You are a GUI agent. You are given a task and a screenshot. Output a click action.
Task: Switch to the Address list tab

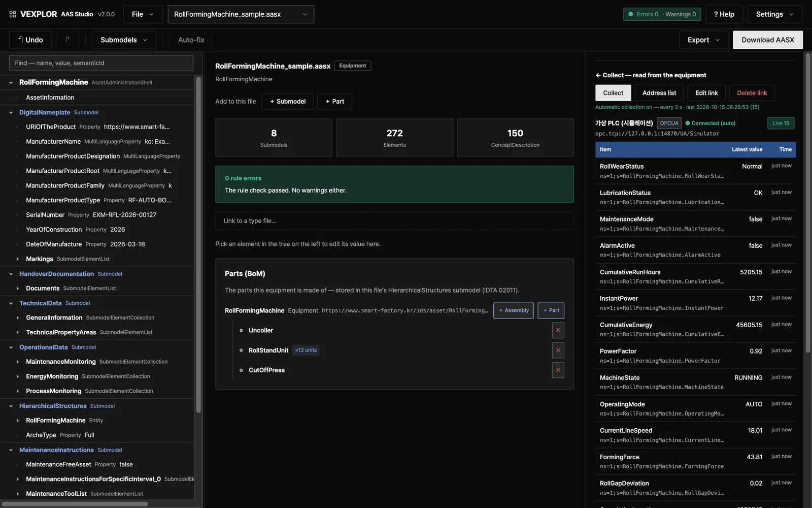tap(659, 93)
